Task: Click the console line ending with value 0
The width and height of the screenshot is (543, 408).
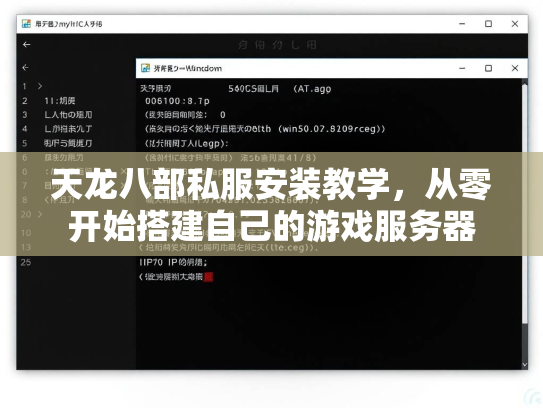Action: 185,115
